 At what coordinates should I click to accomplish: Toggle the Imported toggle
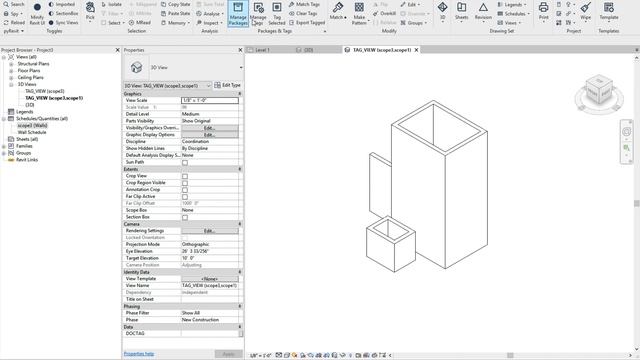[62, 4]
